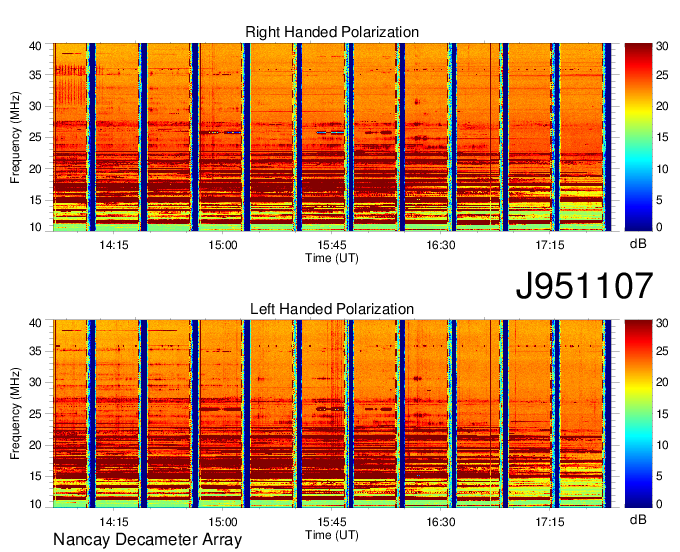Click inside the Left Handed Polarization spectrogram

[332, 414]
